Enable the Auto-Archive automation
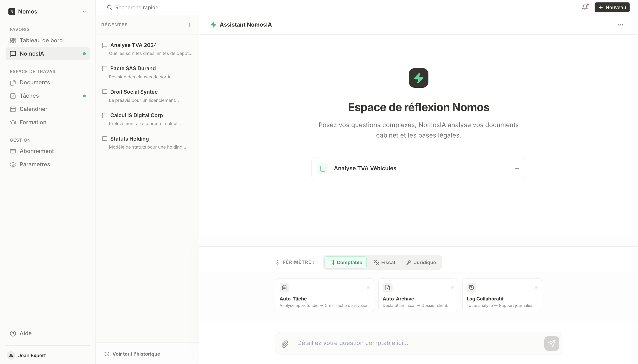 (x=418, y=295)
